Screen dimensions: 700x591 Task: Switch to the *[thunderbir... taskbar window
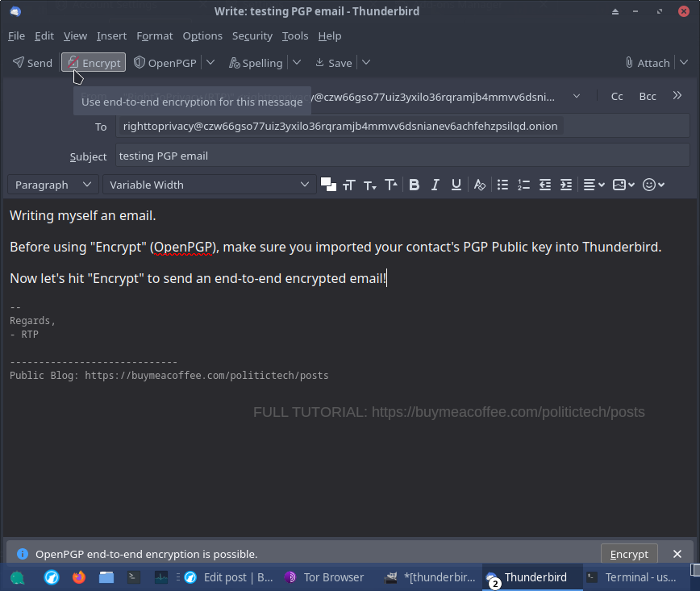(x=431, y=577)
